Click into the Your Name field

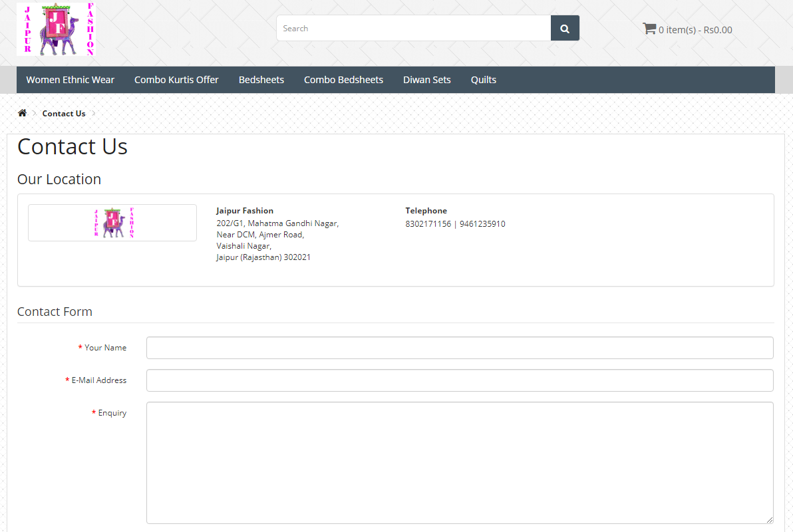coord(459,348)
